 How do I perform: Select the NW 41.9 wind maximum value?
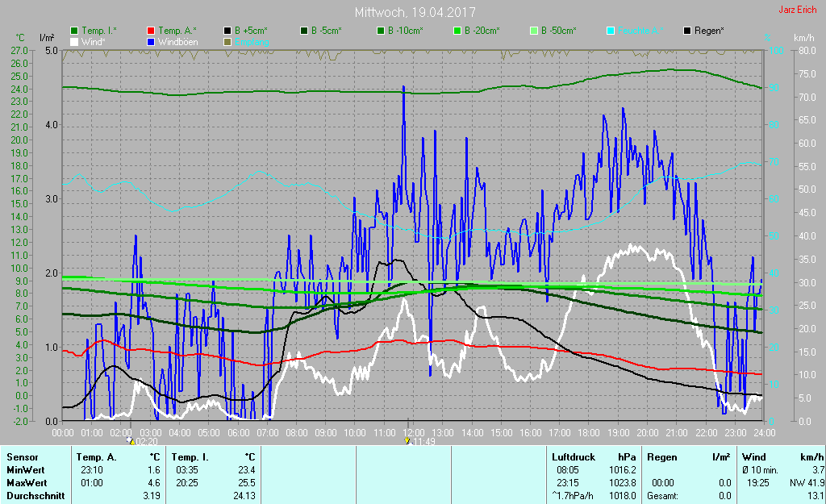click(805, 482)
